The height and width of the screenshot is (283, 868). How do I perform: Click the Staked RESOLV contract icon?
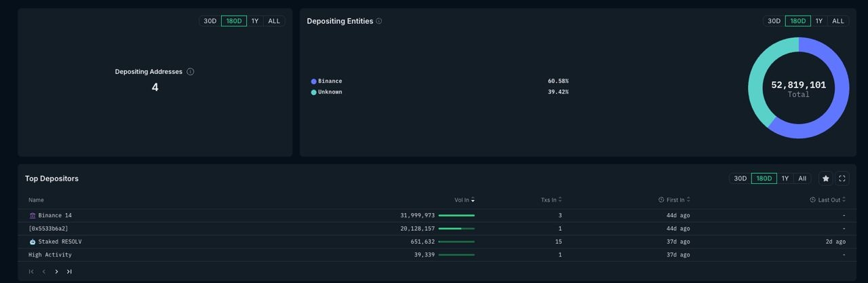pyautogui.click(x=33, y=242)
